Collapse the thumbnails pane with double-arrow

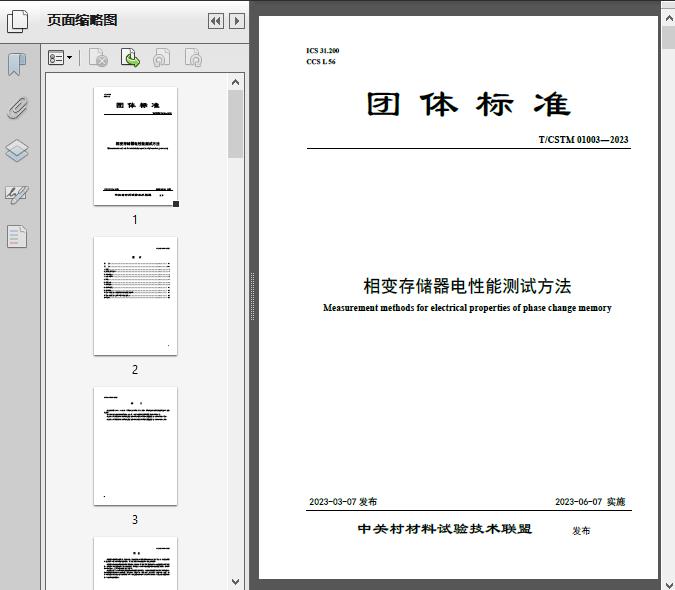(x=216, y=21)
